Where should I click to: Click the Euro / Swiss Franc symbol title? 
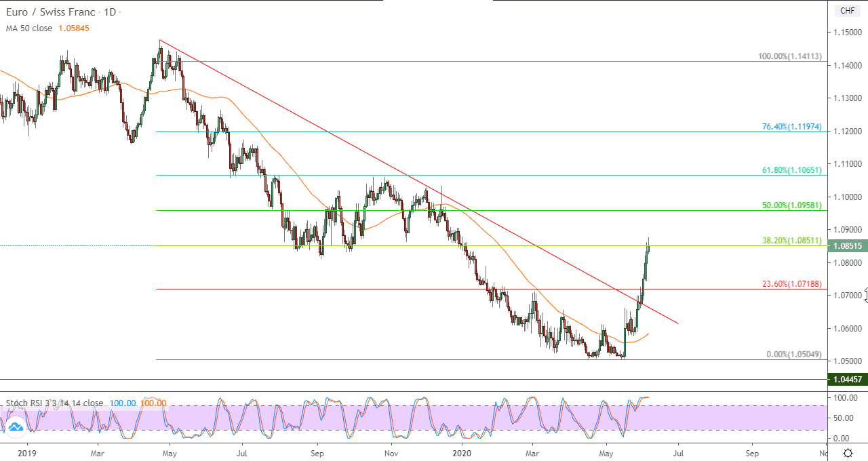tap(52, 14)
